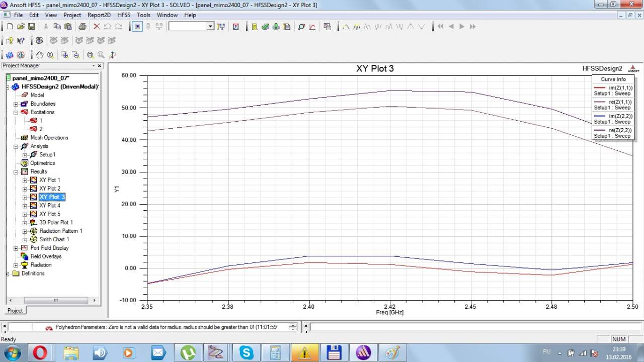Jump to the first animation frame
The height and width of the screenshot is (362, 644).
(441, 27)
